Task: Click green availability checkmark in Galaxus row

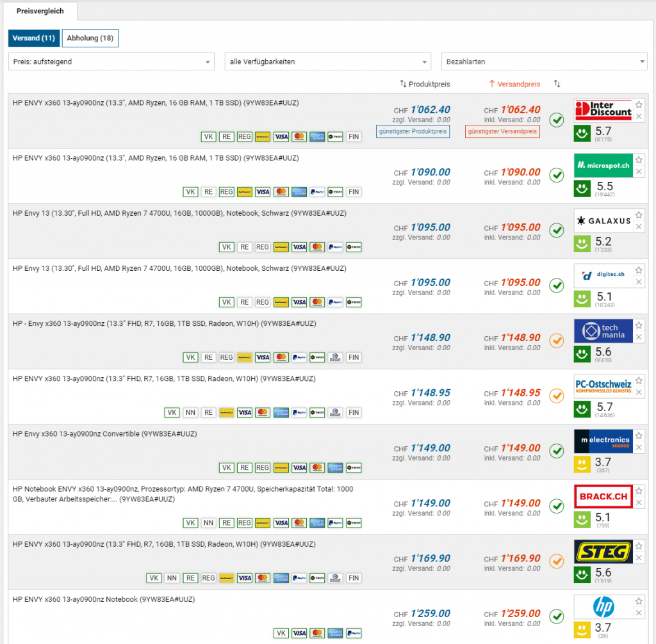Action: point(557,230)
